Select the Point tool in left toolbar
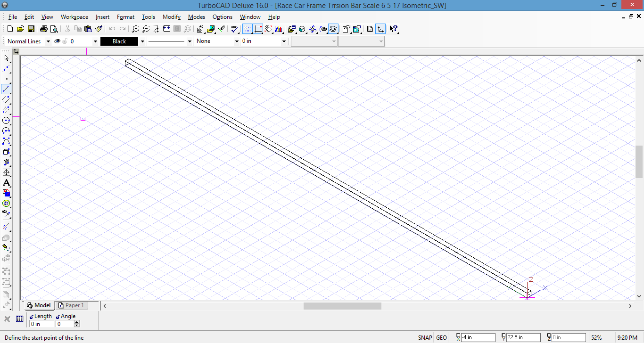Screen dimensions: 644x343 [x=6, y=79]
